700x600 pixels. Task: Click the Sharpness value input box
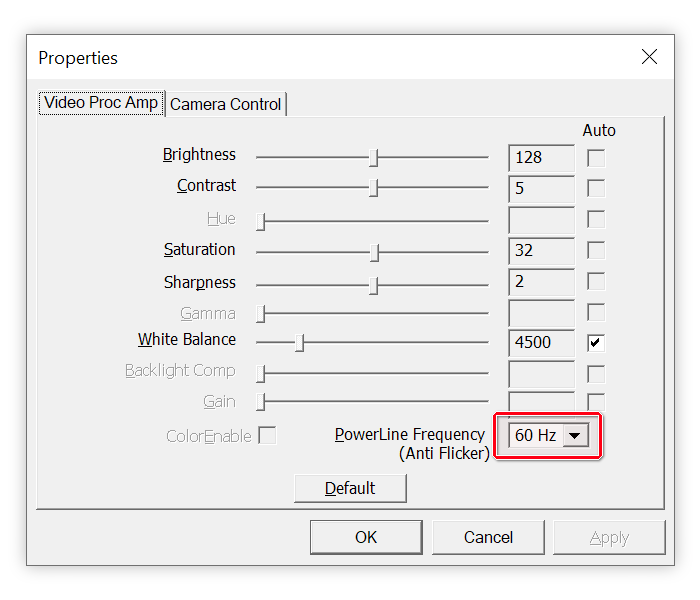point(541,282)
